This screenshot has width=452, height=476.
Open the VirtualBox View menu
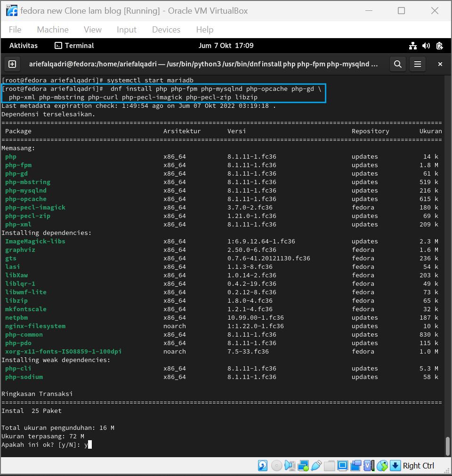pyautogui.click(x=93, y=30)
